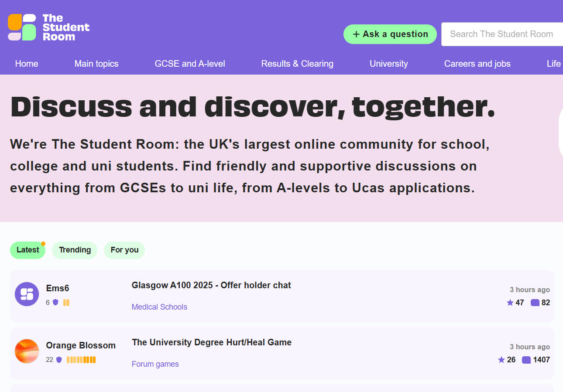
Task: Click the reply bubble icon showing 1407
Action: [526, 360]
